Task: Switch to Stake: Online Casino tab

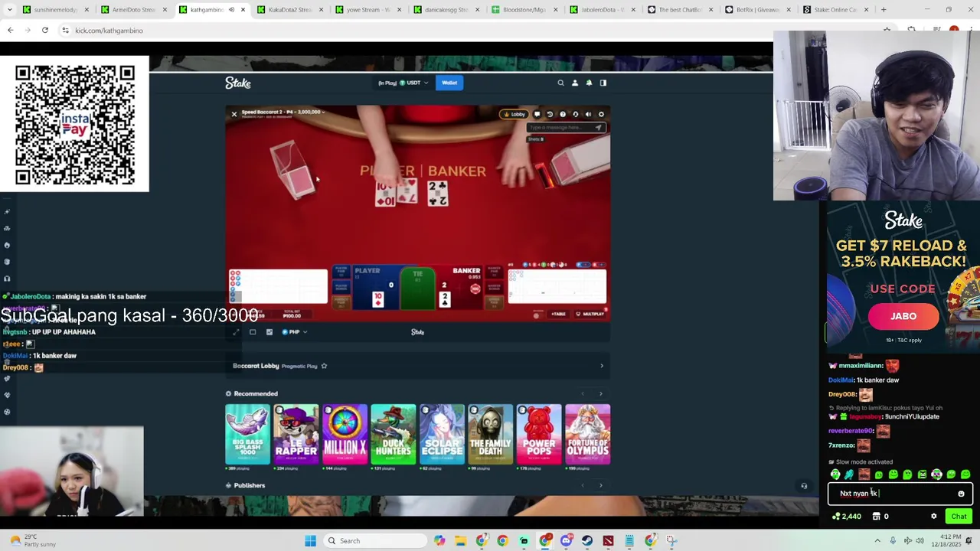Action: [836, 10]
